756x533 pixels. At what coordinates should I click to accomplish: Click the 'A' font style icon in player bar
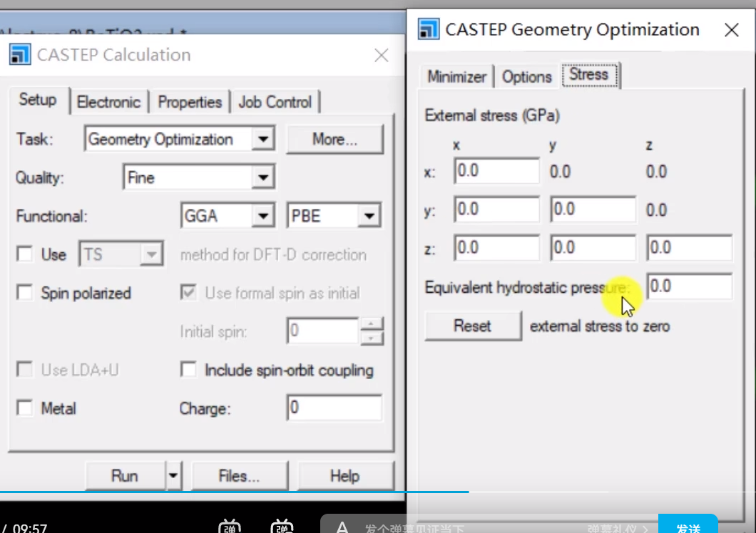(x=342, y=527)
